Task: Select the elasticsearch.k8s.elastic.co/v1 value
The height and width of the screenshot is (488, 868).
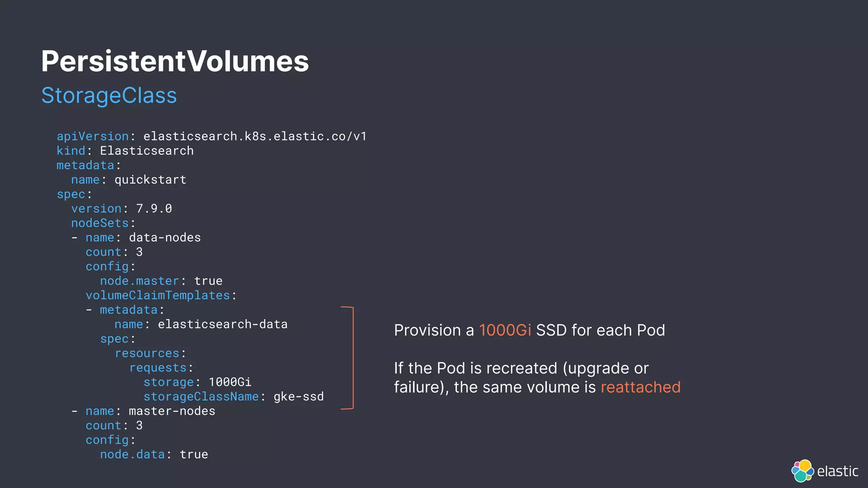Action: (x=255, y=136)
